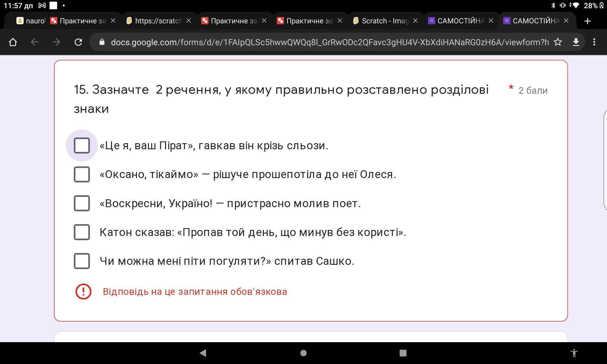This screenshot has height=364, width=607.
Task: Check the «Воскресни, Україно! option
Action: tap(82, 203)
